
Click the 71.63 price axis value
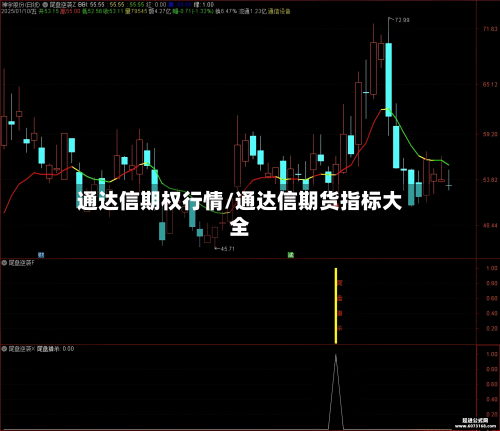pos(490,29)
